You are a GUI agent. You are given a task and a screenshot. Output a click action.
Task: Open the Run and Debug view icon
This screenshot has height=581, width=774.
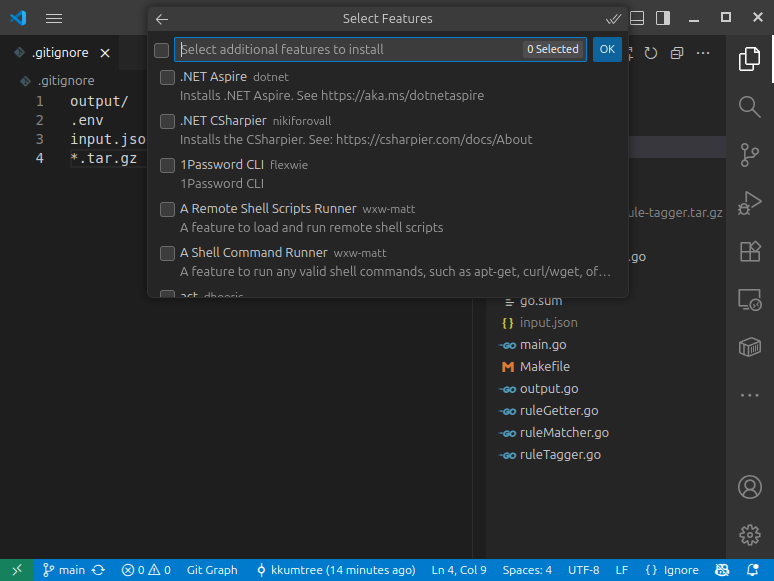[749, 203]
